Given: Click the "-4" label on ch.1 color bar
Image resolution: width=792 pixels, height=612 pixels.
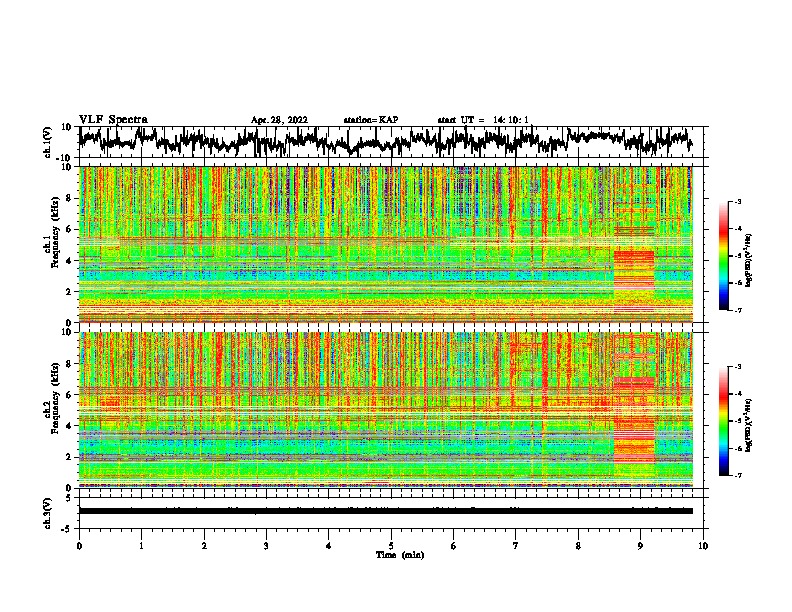Looking at the screenshot, I should tap(738, 229).
